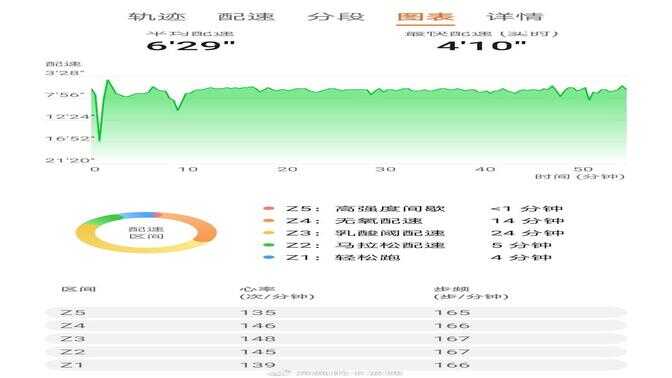Screen dimensions: 672x378
Task: Click cadence 166 in the Z4 row
Action: tap(453, 326)
